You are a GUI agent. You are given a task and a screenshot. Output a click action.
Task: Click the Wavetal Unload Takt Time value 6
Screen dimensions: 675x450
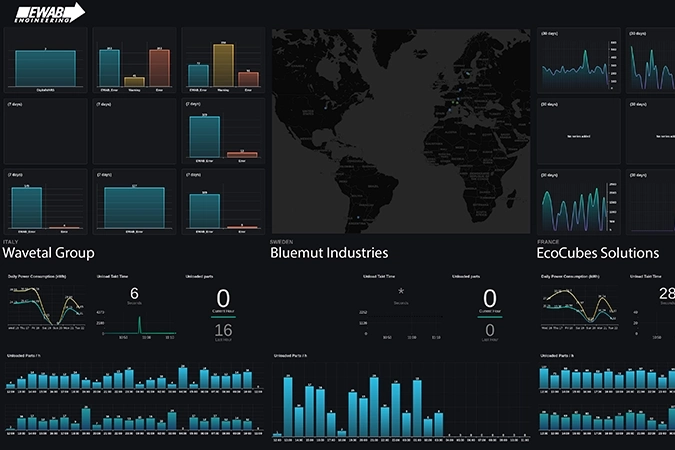click(x=134, y=294)
